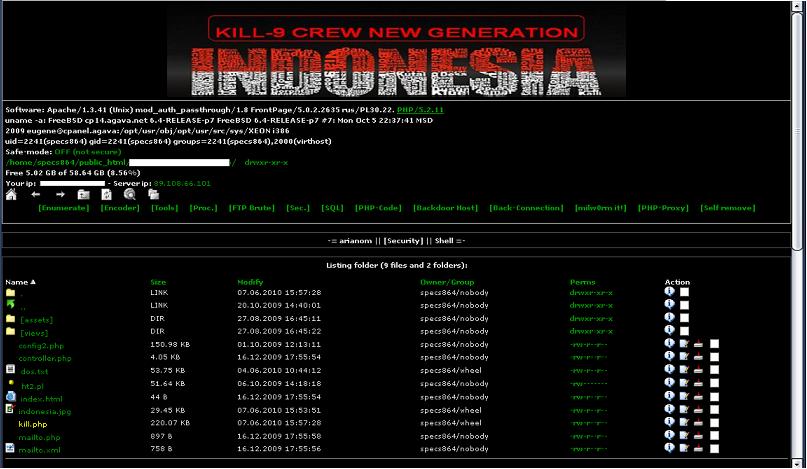Screen dimensions: 807x469
Task: Sort listing by the Modify column header
Action: pyautogui.click(x=250, y=282)
